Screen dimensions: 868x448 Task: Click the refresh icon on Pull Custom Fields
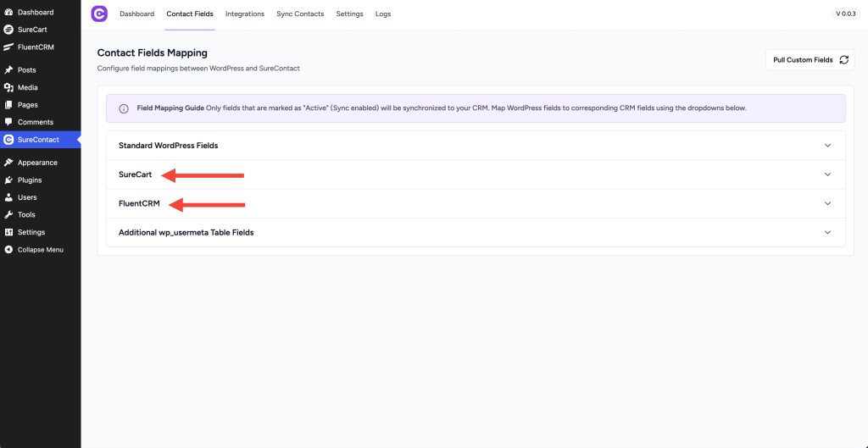(843, 60)
